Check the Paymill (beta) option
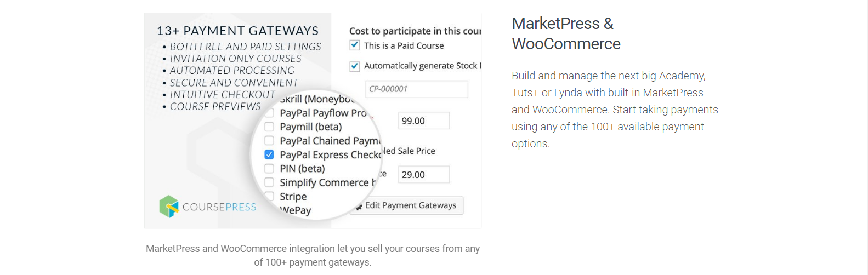The height and width of the screenshot is (275, 868). pos(269,127)
